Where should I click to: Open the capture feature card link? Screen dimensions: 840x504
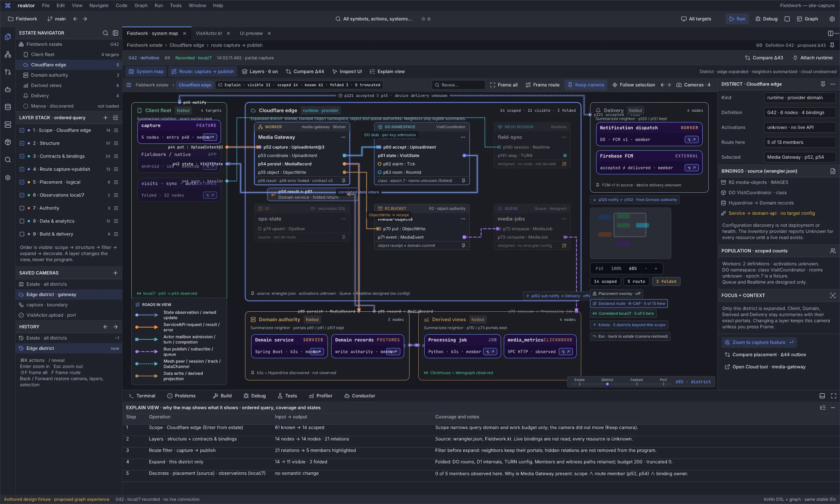click(x=210, y=137)
